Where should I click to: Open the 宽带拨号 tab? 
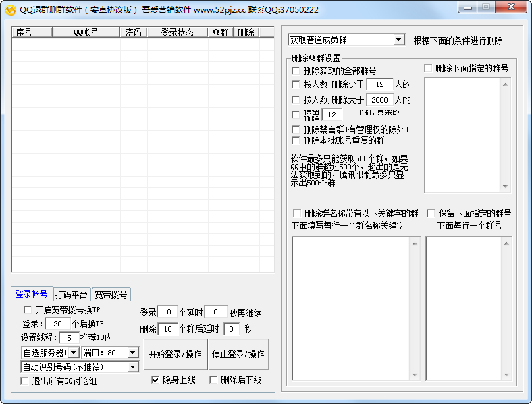click(x=111, y=295)
